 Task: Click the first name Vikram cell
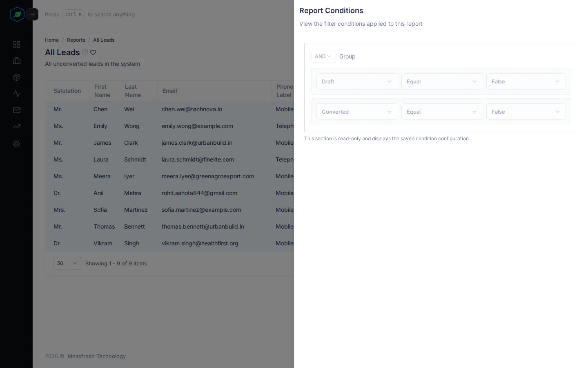tap(103, 243)
